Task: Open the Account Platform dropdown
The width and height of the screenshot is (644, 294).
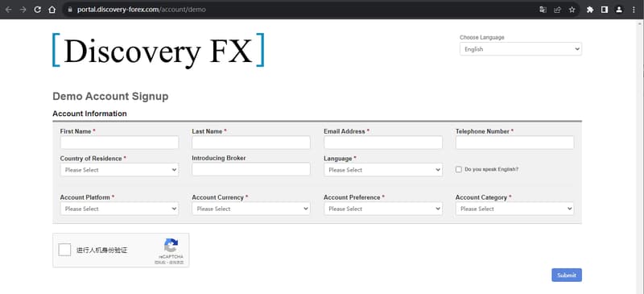Action: pyautogui.click(x=119, y=209)
